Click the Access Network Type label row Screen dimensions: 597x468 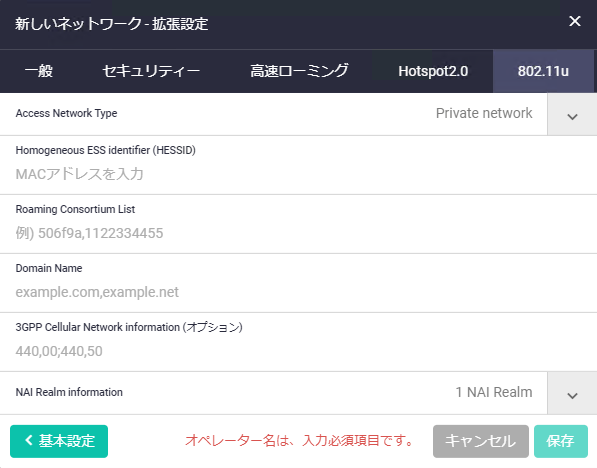pyautogui.click(x=273, y=114)
